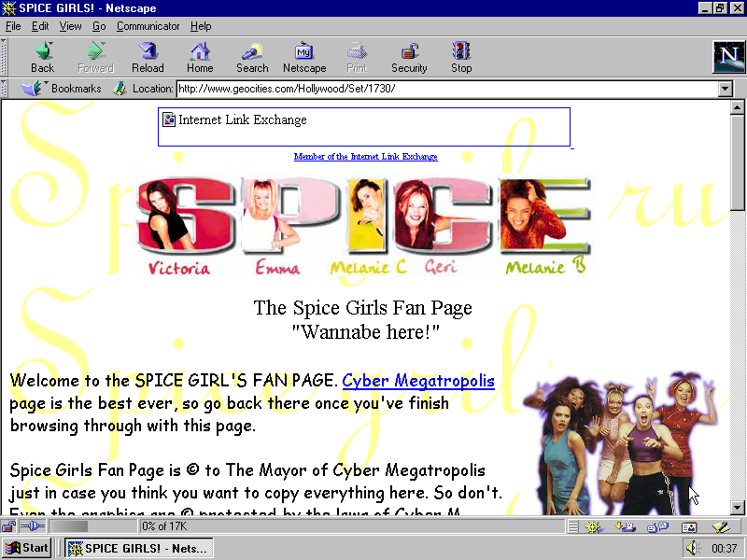Image resolution: width=747 pixels, height=560 pixels.
Task: Click the vertical scrollbar thumb
Action: [x=737, y=161]
